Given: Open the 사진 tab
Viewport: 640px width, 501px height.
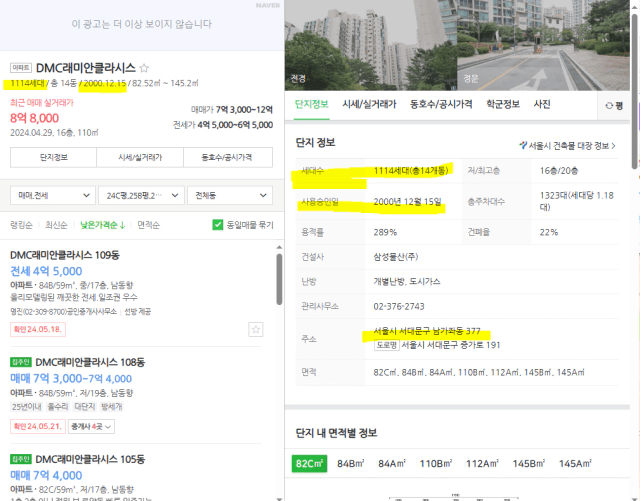Looking at the screenshot, I should pos(542,104).
